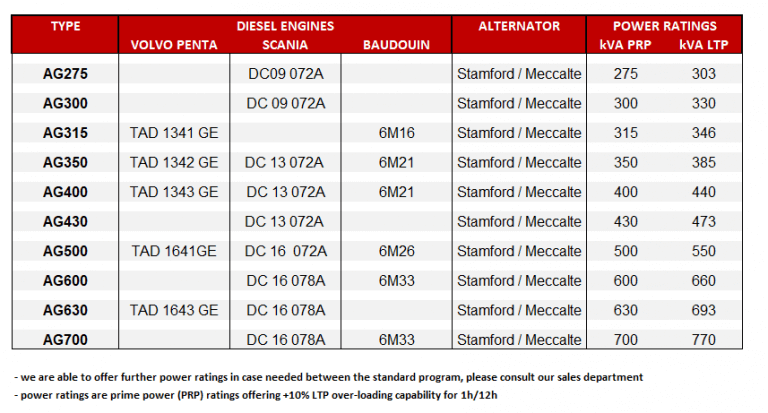The height and width of the screenshot is (413, 768).
Task: Click the TAD 1643 GE cell
Action: (174, 310)
